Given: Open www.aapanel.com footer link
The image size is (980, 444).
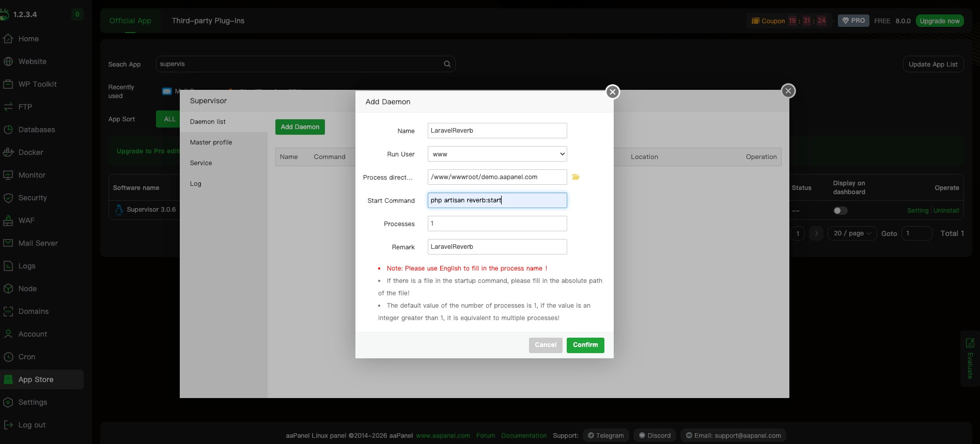Looking at the screenshot, I should coord(443,436).
